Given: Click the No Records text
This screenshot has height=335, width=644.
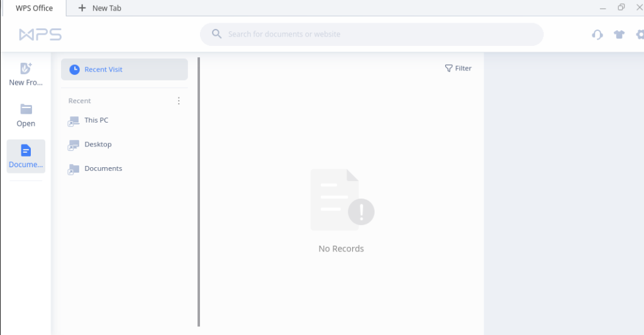Looking at the screenshot, I should point(341,248).
